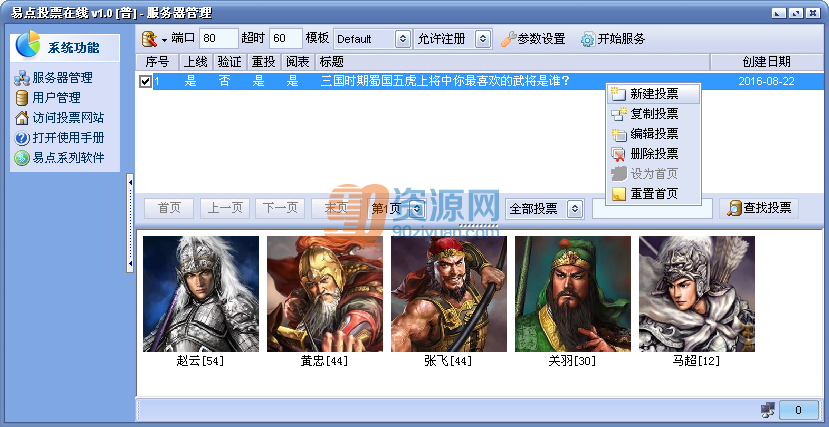Image resolution: width=829 pixels, height=427 pixels.
Task: Click the red X 删除投票 icon
Action: [618, 154]
